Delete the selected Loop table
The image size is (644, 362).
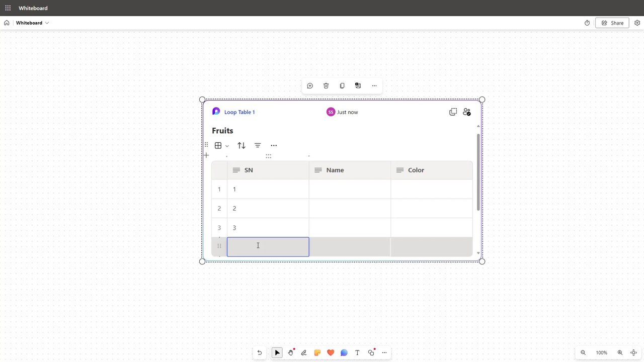click(x=326, y=86)
